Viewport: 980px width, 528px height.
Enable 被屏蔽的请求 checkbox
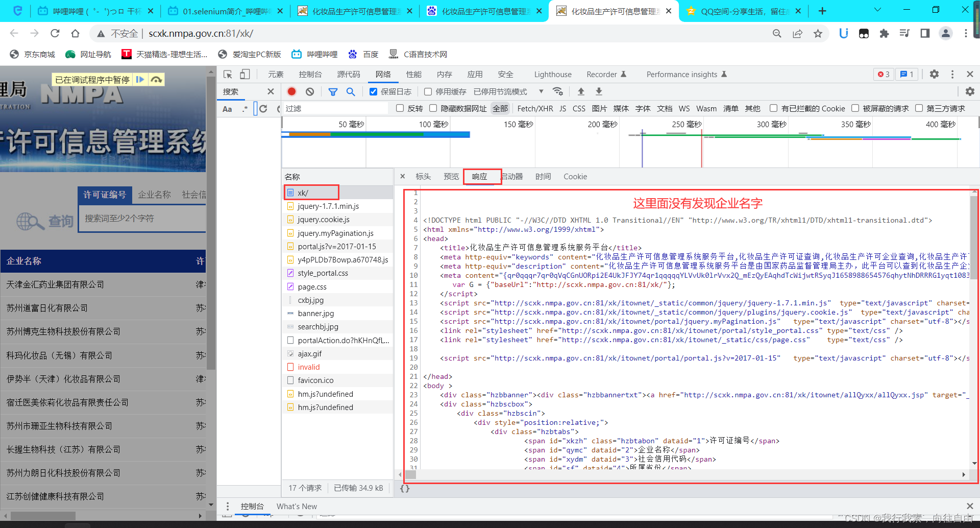pos(855,108)
